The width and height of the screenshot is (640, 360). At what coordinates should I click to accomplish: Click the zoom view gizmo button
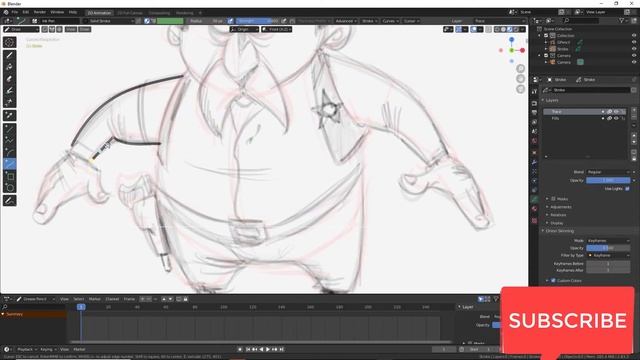point(520,68)
